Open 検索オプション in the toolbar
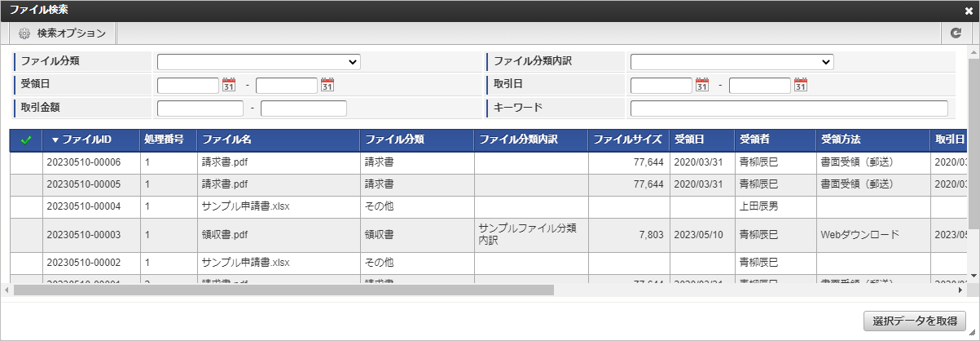 coord(63,33)
